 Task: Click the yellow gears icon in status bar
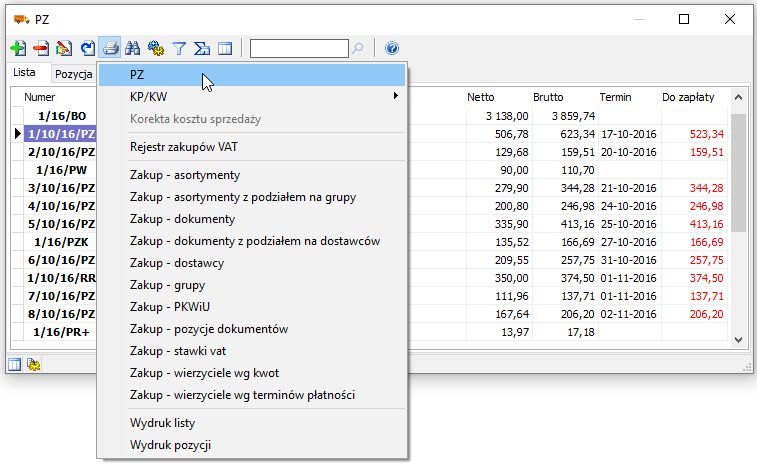[x=34, y=365]
